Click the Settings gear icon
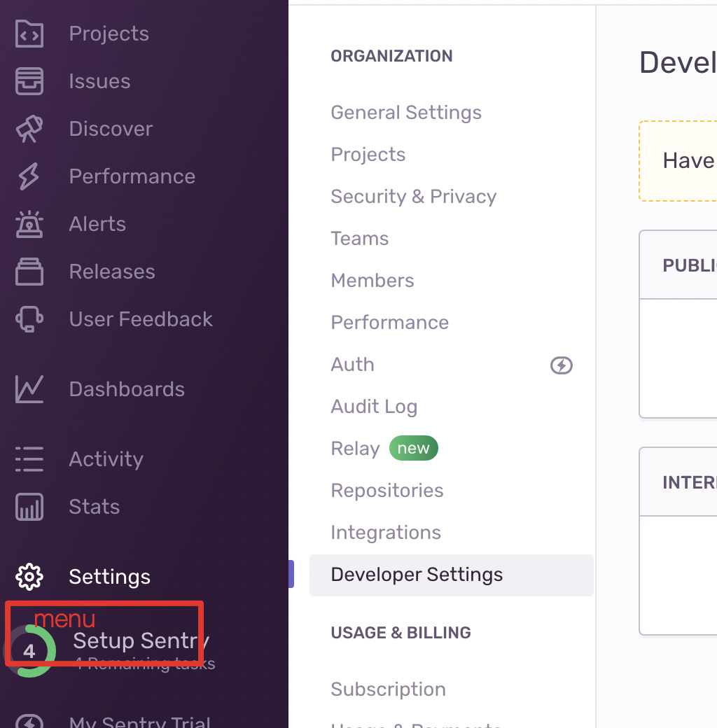This screenshot has width=717, height=728. point(29,577)
